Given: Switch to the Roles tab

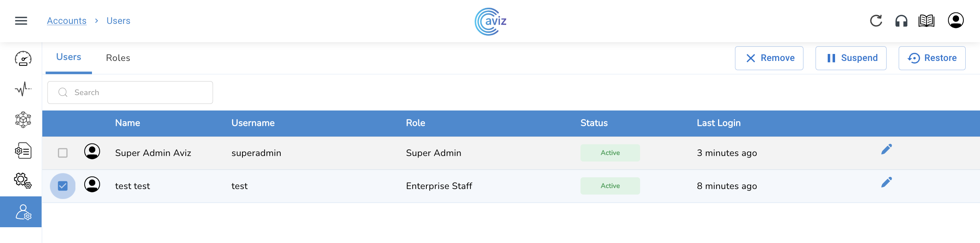Looking at the screenshot, I should pyautogui.click(x=118, y=58).
